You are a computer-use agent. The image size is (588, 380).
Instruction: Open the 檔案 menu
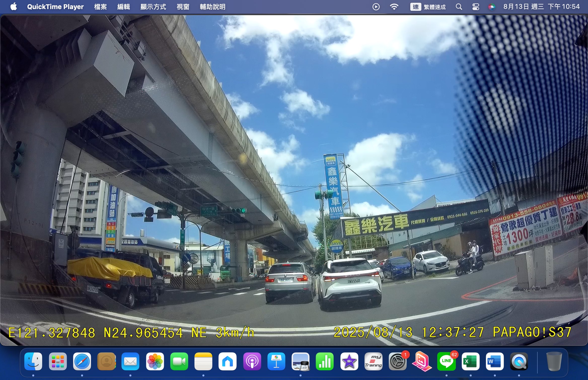coord(100,7)
